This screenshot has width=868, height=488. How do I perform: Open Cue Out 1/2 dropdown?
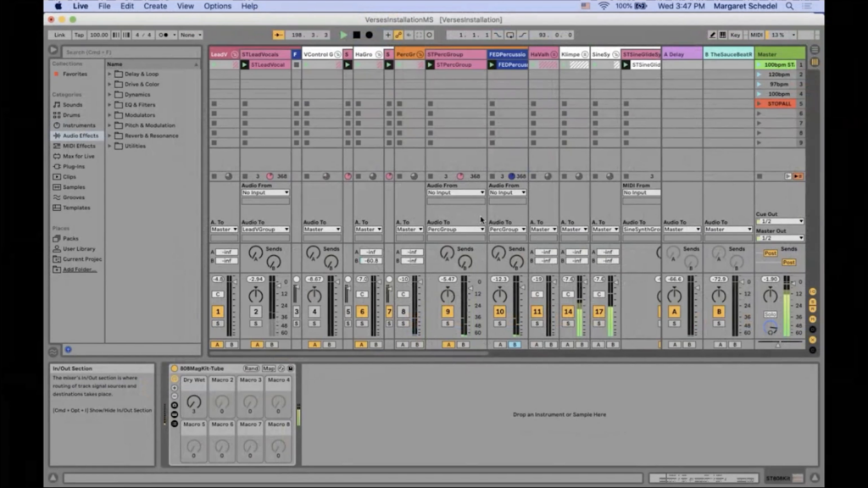[780, 221]
